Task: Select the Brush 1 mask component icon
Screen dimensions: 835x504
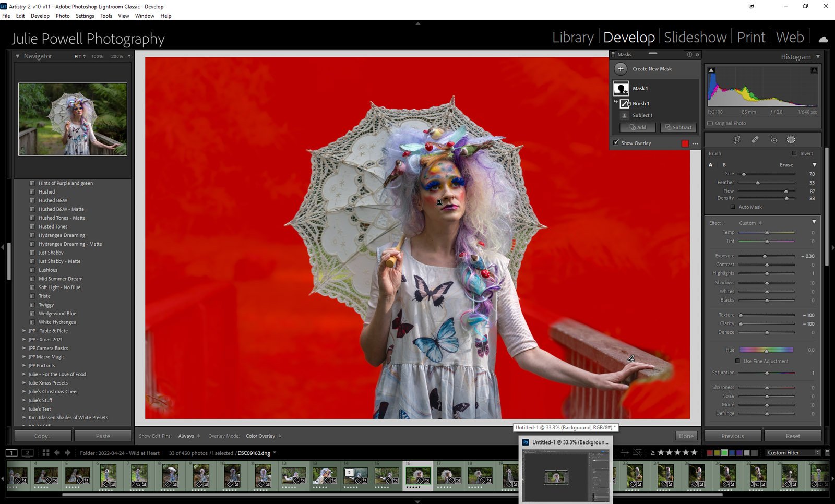Action: tap(625, 103)
